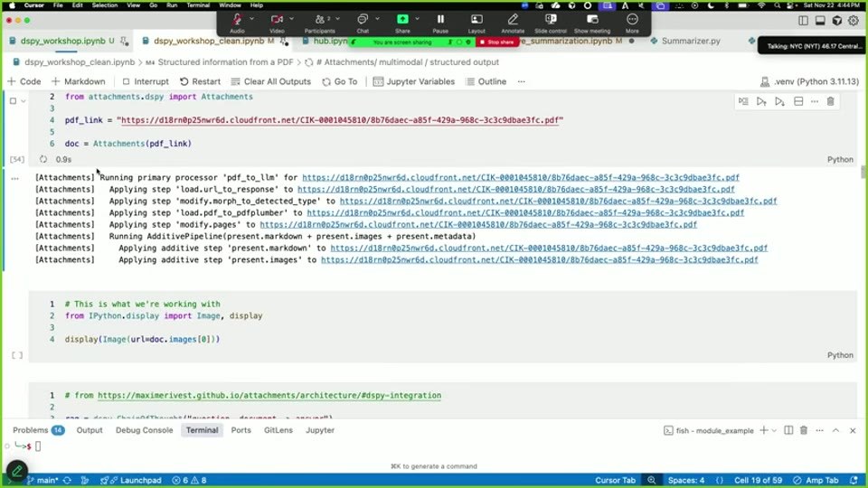Kill terminal trash icon

coord(804,430)
